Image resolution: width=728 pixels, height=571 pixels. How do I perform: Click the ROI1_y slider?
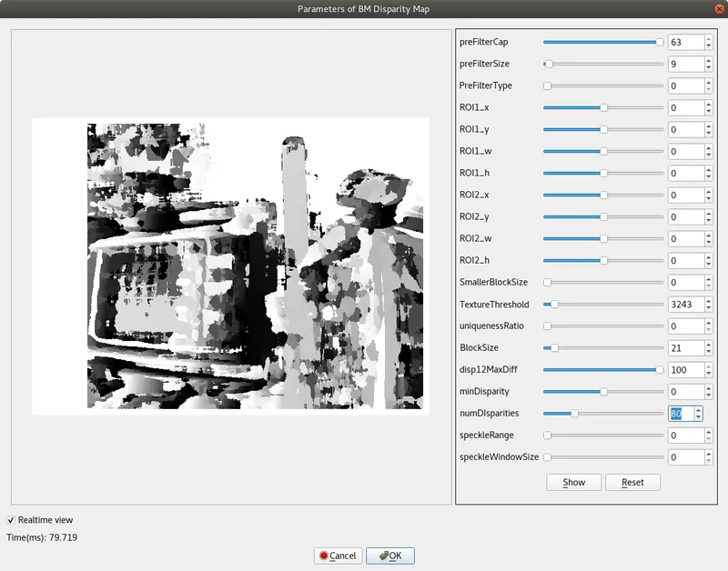(x=603, y=129)
